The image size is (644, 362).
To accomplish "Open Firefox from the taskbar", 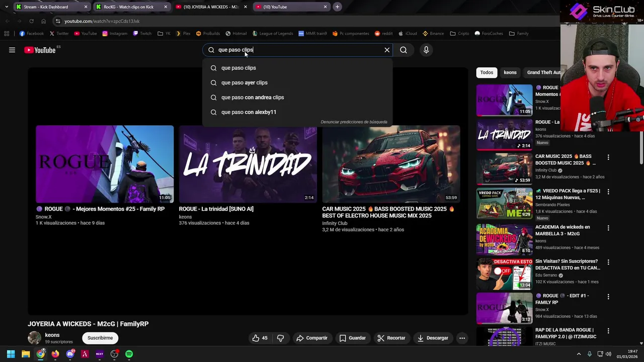I will point(55,354).
